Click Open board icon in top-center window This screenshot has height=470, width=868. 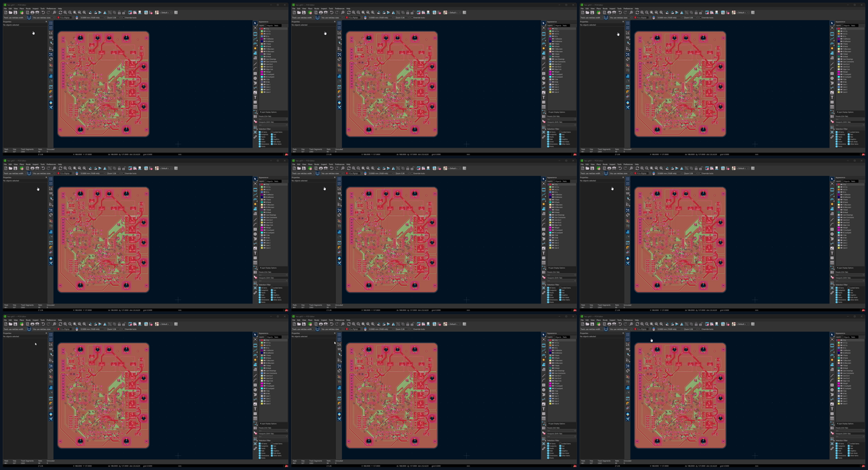(299, 13)
